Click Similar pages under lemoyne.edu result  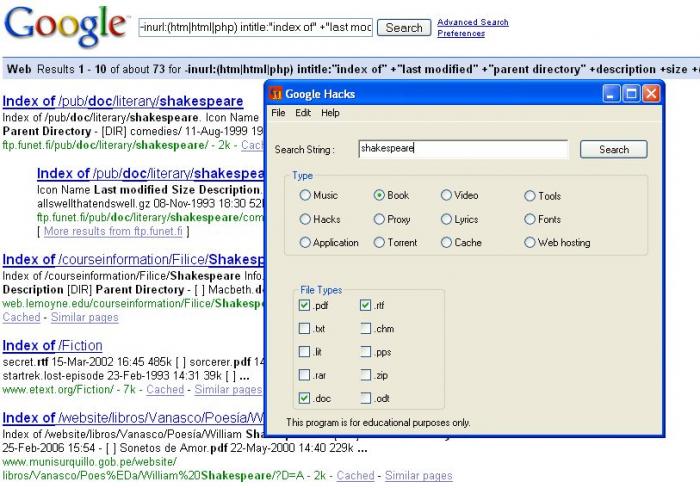point(84,317)
